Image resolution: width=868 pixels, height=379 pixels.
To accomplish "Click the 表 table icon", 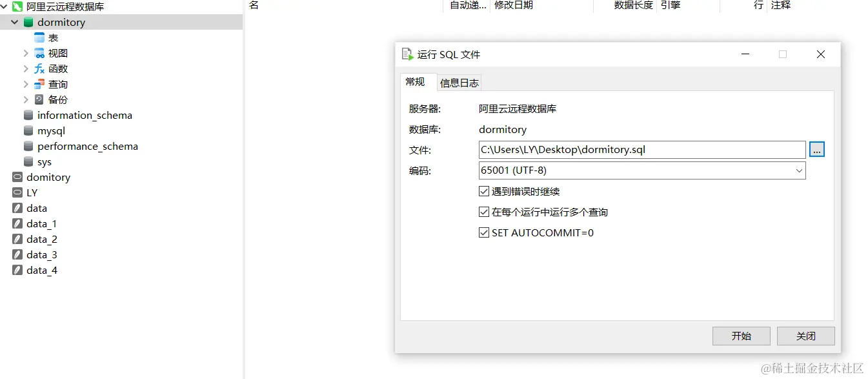I will (39, 37).
